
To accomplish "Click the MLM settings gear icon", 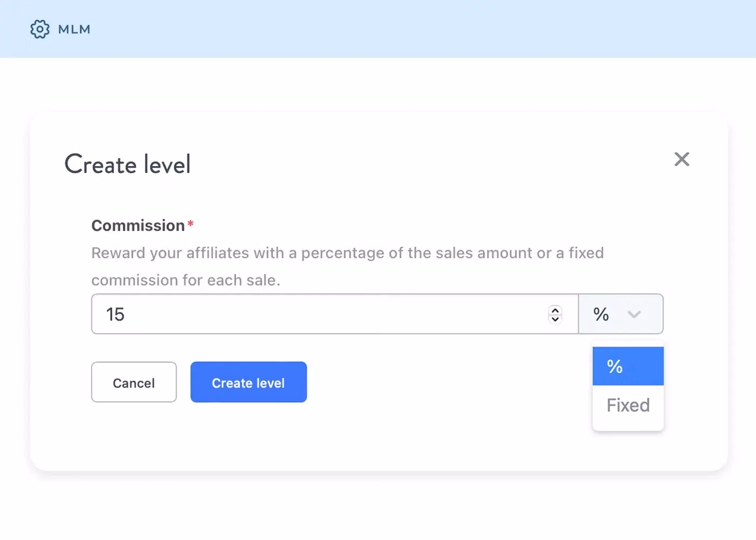I will click(x=39, y=29).
